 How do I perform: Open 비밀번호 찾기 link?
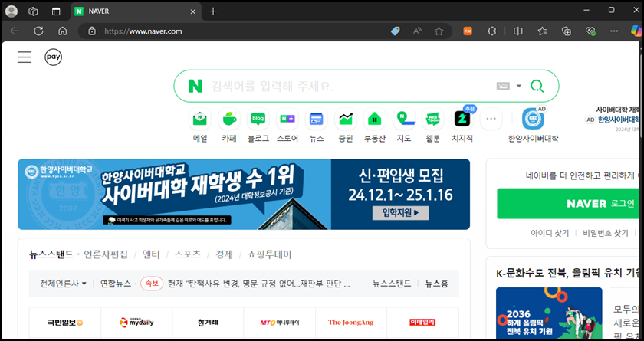(606, 233)
